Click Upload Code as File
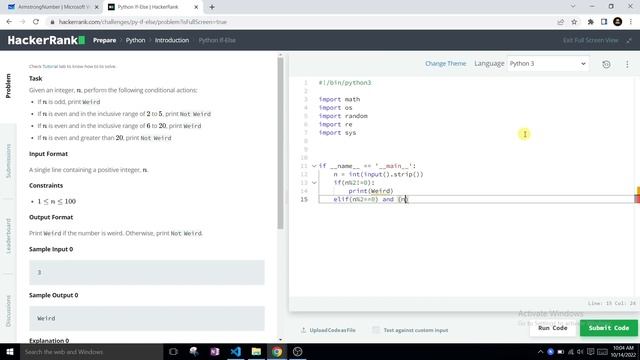Image resolution: width=640 pixels, height=360 pixels. (332, 330)
